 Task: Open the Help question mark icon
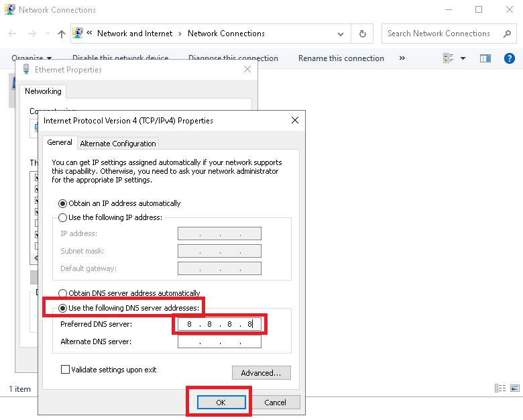point(509,58)
